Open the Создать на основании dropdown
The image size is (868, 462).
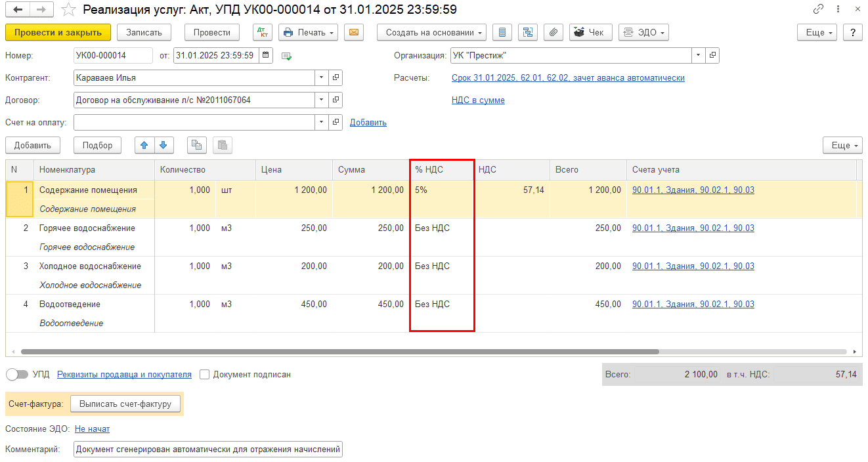click(x=431, y=32)
